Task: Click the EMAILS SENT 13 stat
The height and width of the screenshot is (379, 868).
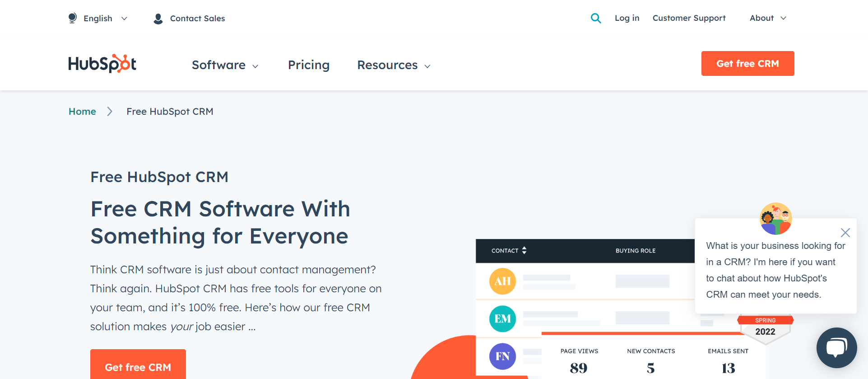Action: [x=728, y=361]
